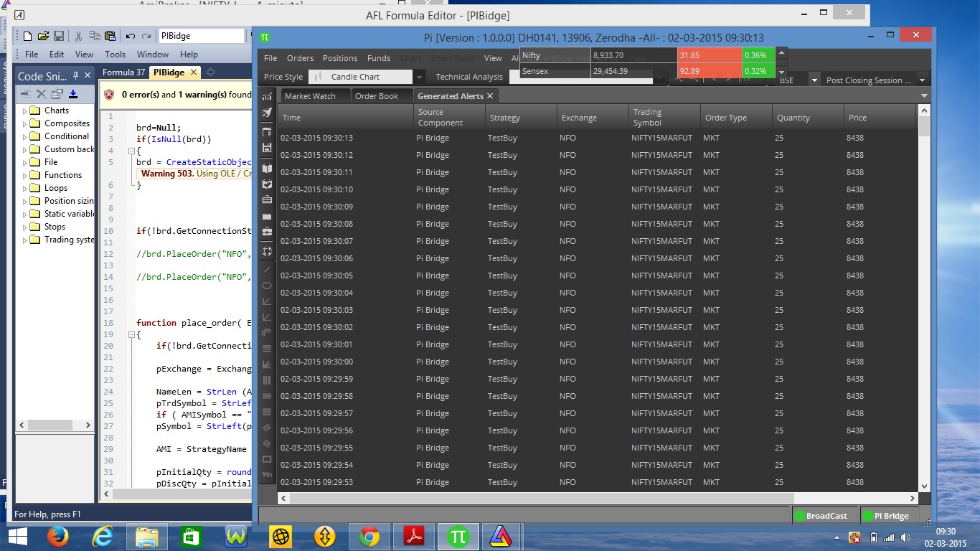Insert snippet with blue download arrow
Screen dimensions: 980x551
(73, 93)
